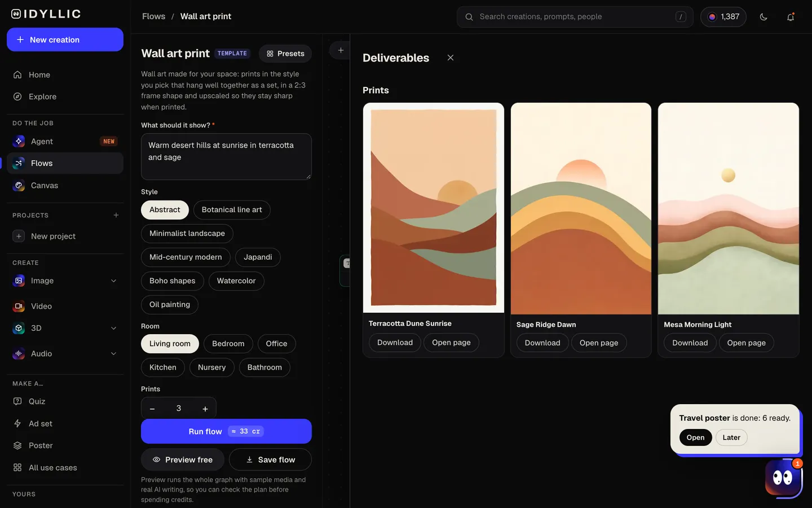Screen dimensions: 812x508
Task: Click the Idyllic logo icon
Action: coord(16,14)
